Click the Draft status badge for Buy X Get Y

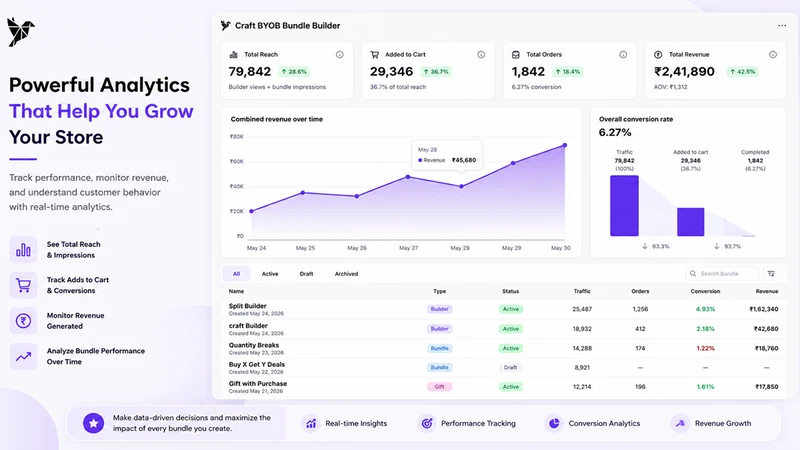[x=510, y=367]
